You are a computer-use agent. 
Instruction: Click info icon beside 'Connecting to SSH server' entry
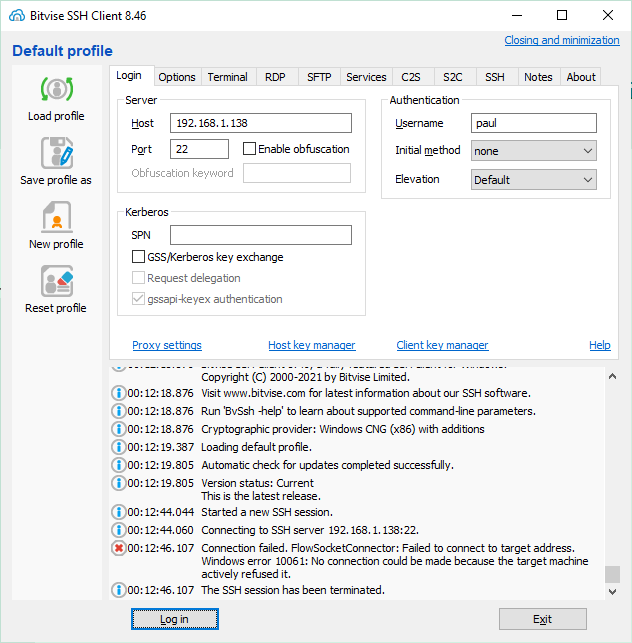tap(119, 530)
